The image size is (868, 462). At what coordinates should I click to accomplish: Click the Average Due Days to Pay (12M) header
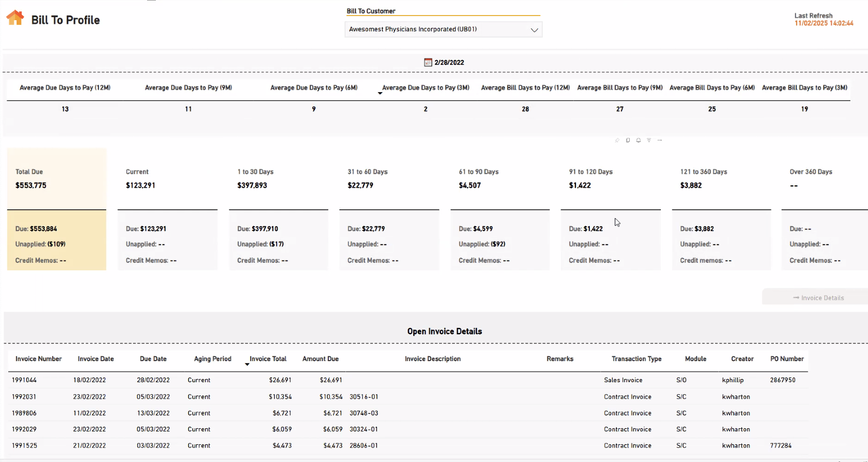coord(65,88)
